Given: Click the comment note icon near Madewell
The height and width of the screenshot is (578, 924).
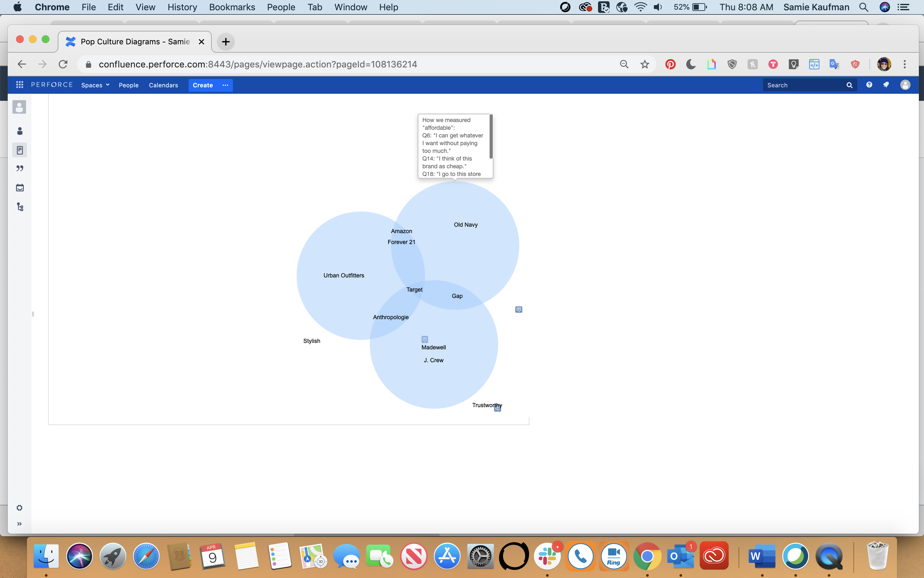Looking at the screenshot, I should [424, 339].
